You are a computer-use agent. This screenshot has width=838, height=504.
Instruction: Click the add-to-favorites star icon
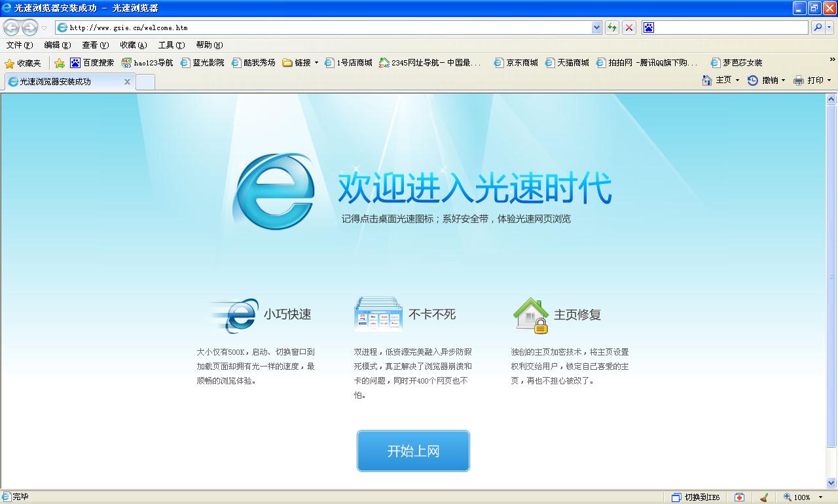(60, 63)
